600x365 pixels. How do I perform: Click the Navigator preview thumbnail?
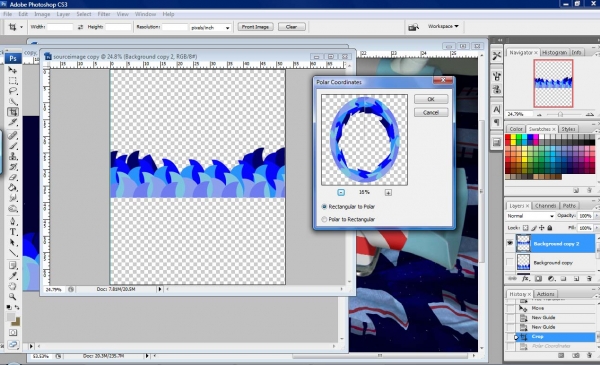pyautogui.click(x=553, y=83)
